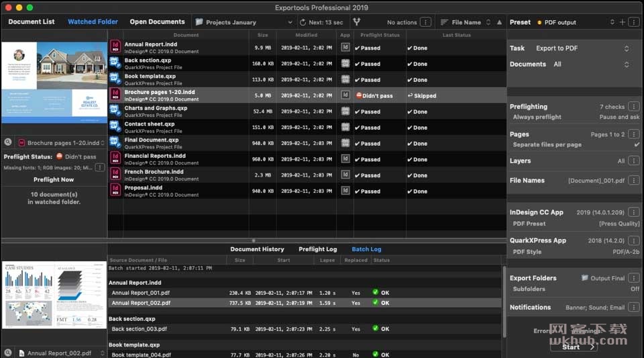Screen dimensions: 644x358
Task: Click the actions fork icon
Action: [356, 21]
